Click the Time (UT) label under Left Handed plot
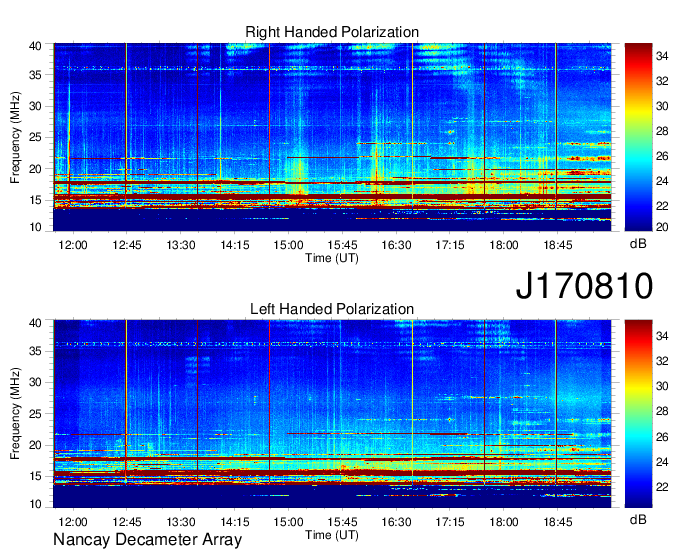The image size is (680, 552). [x=332, y=535]
